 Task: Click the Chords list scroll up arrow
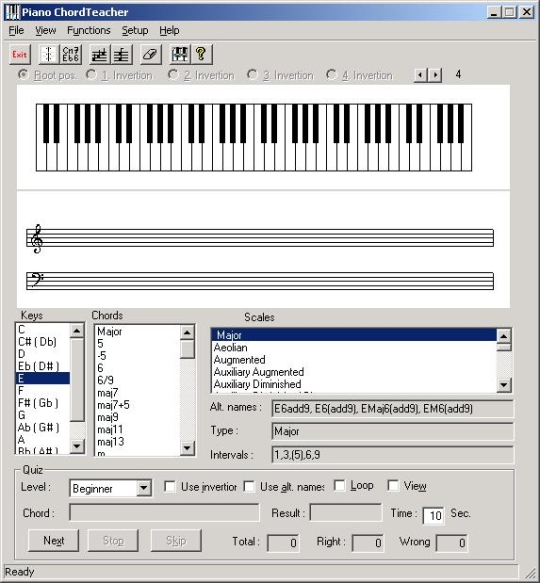(187, 332)
